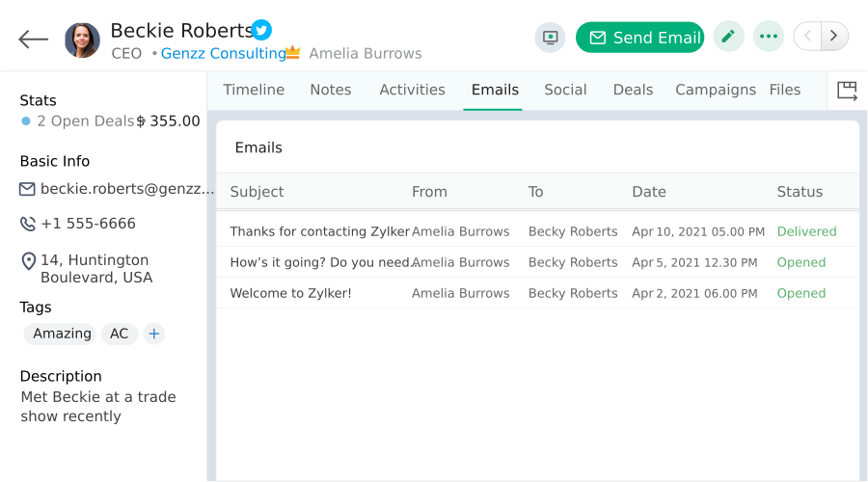Click the $ 355.00 deal amount

168,121
